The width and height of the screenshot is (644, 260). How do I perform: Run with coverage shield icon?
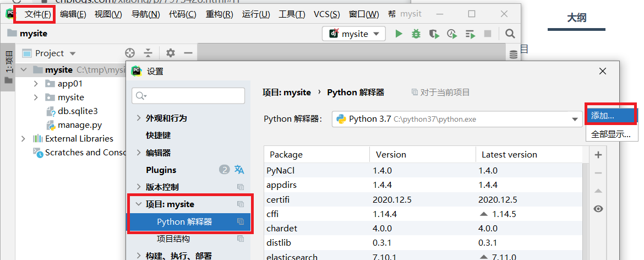coord(434,34)
